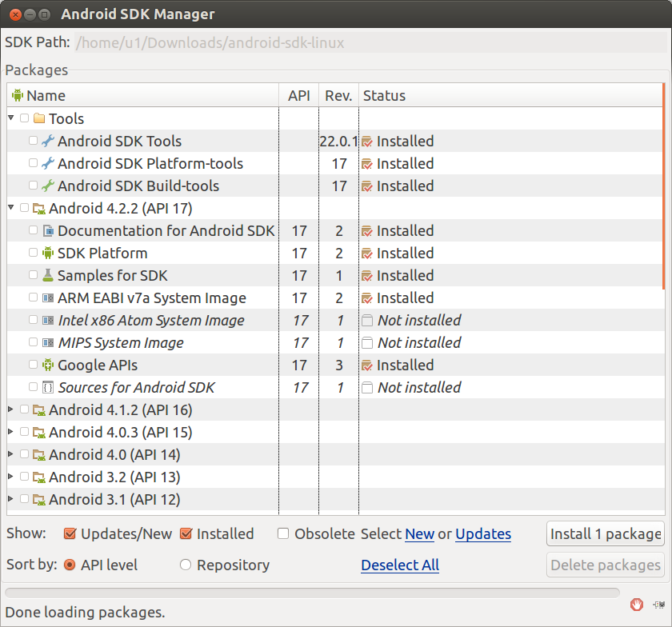The height and width of the screenshot is (627, 672).
Task: Collapse the Tools folder
Action: pyautogui.click(x=11, y=118)
